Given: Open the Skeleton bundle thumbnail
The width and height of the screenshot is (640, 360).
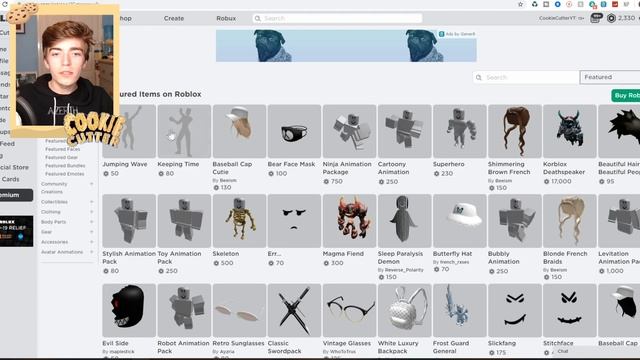Looking at the screenshot, I should [239, 221].
